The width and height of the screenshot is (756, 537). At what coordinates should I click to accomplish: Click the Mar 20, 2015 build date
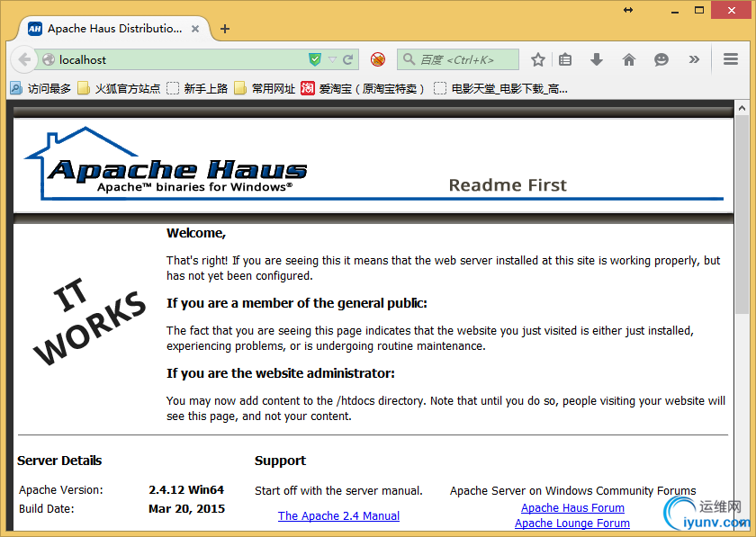pyautogui.click(x=186, y=509)
